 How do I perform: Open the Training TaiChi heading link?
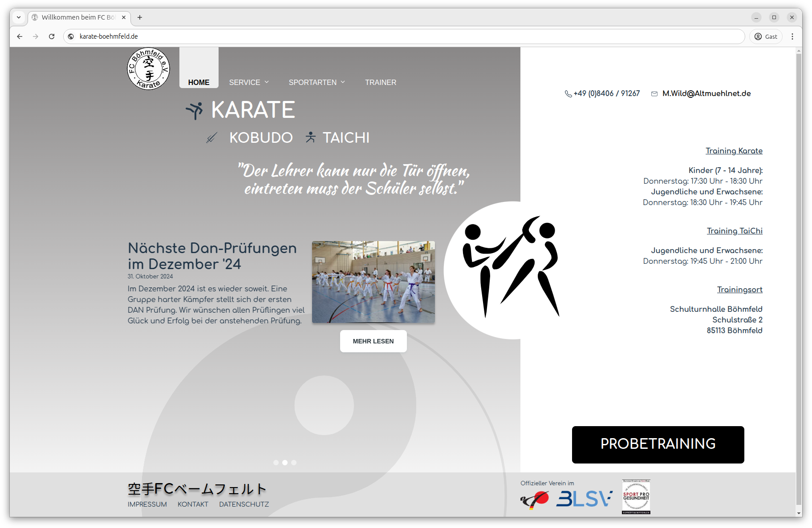click(735, 231)
